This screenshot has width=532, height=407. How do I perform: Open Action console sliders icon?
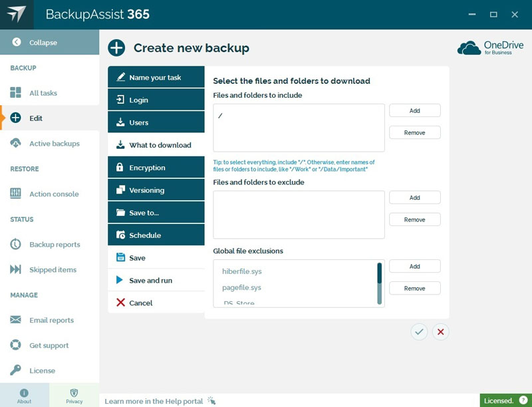pyautogui.click(x=15, y=194)
